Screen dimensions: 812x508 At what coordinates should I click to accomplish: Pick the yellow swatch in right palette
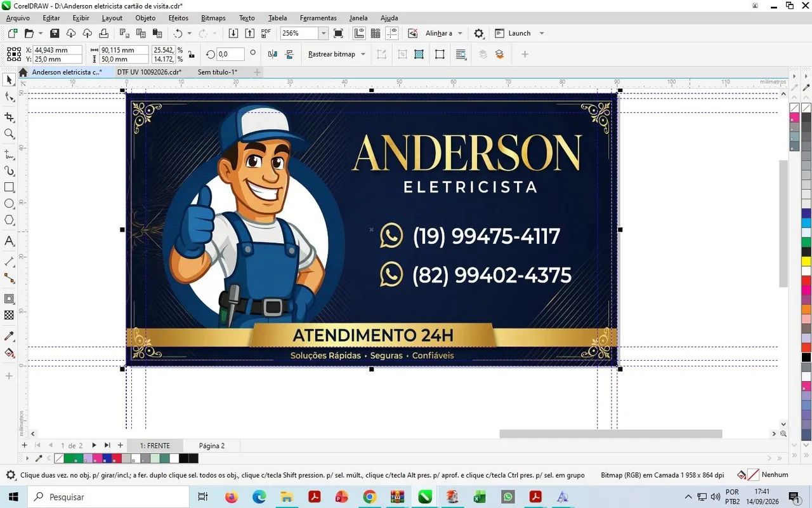(x=806, y=261)
